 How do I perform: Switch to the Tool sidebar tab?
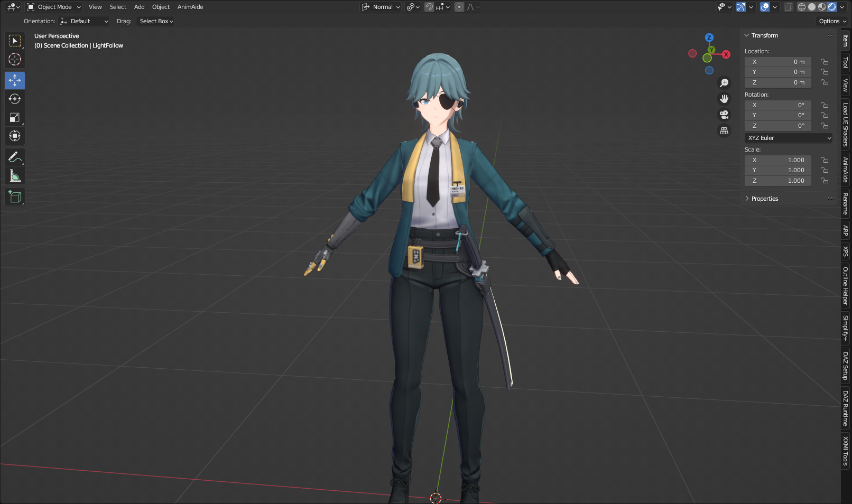click(846, 62)
